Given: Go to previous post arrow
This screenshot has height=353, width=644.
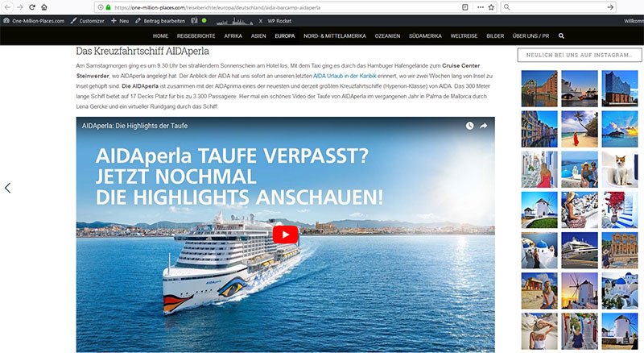Looking at the screenshot, I should (x=7, y=188).
